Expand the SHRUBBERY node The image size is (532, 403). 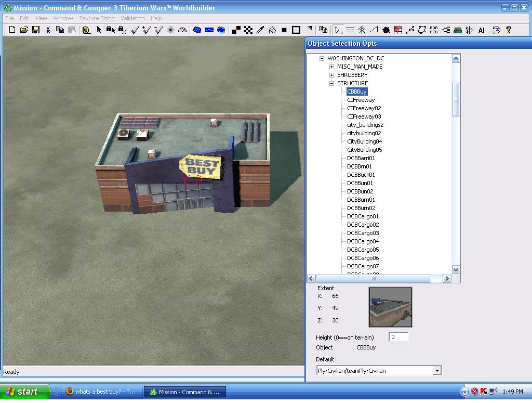pyautogui.click(x=332, y=75)
